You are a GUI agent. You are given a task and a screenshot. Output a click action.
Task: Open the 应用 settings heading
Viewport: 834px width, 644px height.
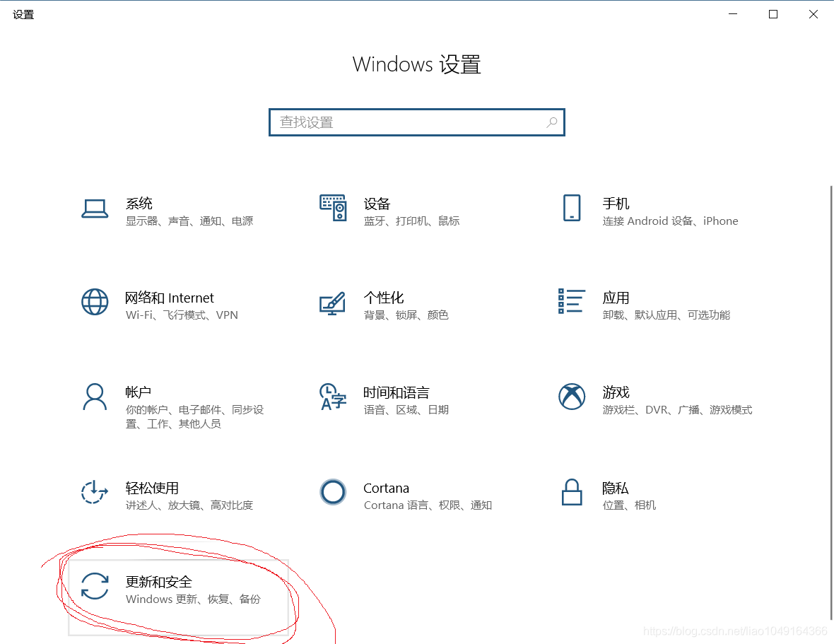click(616, 298)
